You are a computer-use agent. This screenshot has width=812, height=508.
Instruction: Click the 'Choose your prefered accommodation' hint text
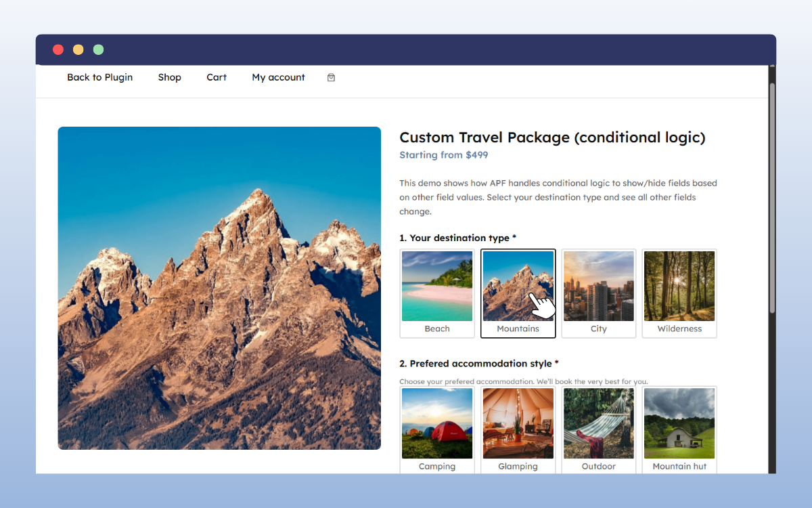pos(524,381)
